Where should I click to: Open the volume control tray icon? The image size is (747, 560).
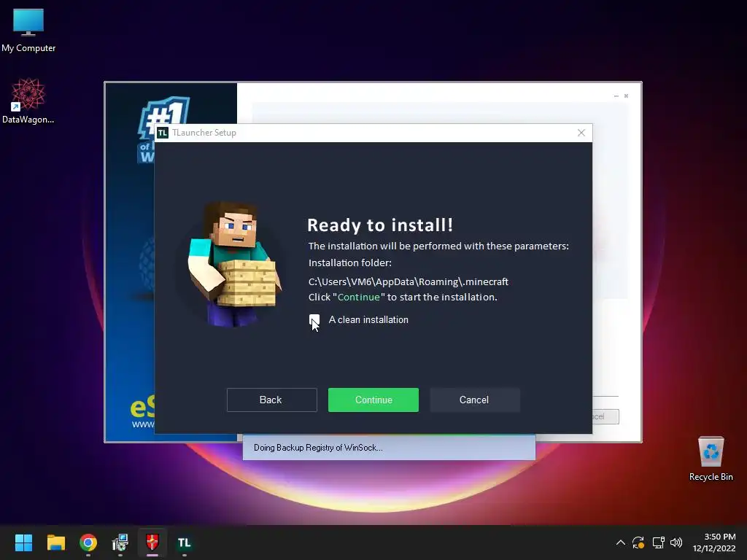(x=676, y=542)
